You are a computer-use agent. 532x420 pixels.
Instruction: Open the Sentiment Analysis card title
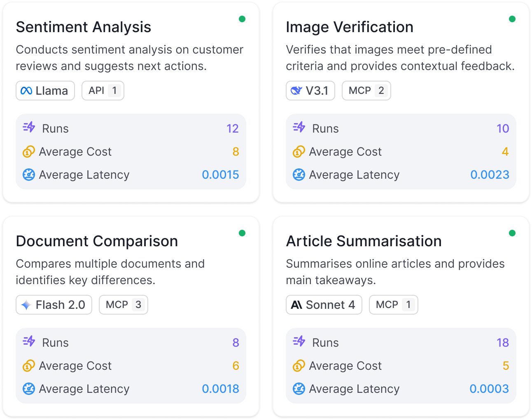coord(83,27)
